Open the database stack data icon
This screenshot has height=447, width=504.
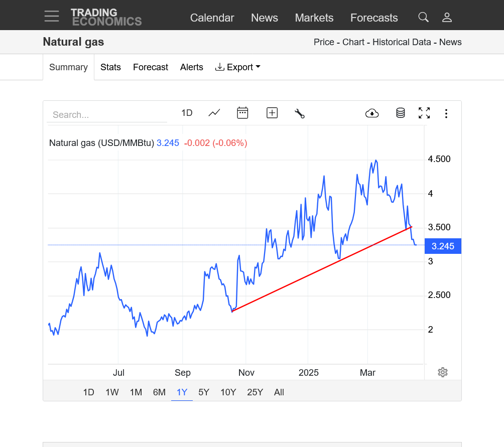(400, 113)
